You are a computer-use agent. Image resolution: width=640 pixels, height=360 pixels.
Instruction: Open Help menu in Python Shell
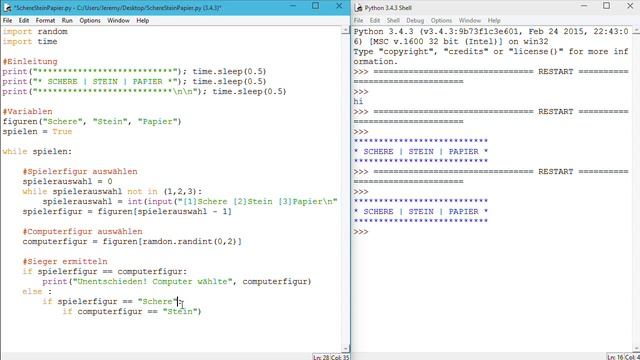[494, 20]
